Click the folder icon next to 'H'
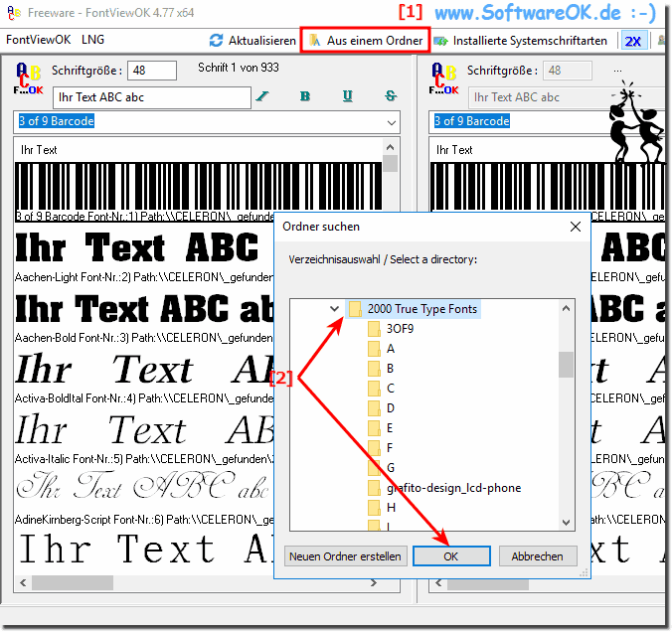 pos(374,508)
